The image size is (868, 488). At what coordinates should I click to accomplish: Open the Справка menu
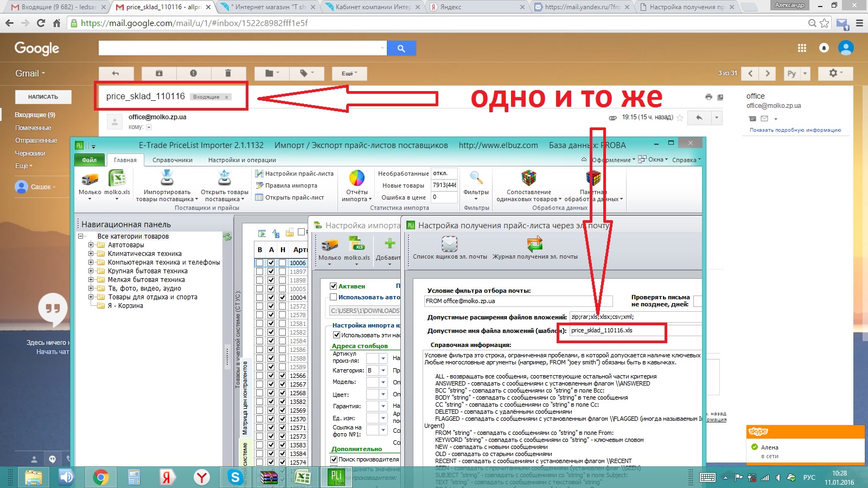tap(686, 160)
